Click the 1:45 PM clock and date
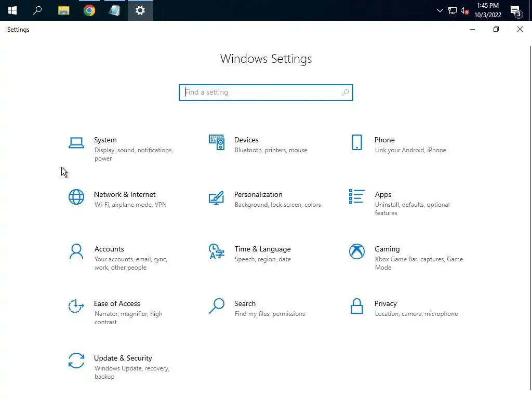This screenshot has height=399, width=532. 487,10
